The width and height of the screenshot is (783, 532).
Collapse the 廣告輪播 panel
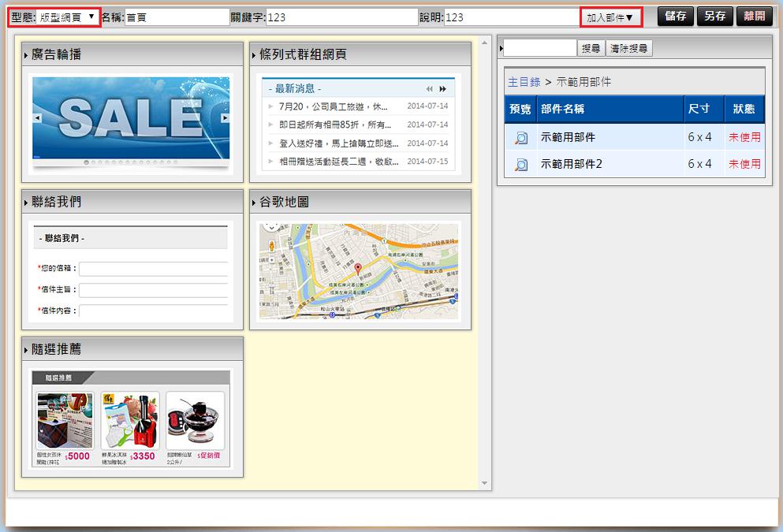27,55
